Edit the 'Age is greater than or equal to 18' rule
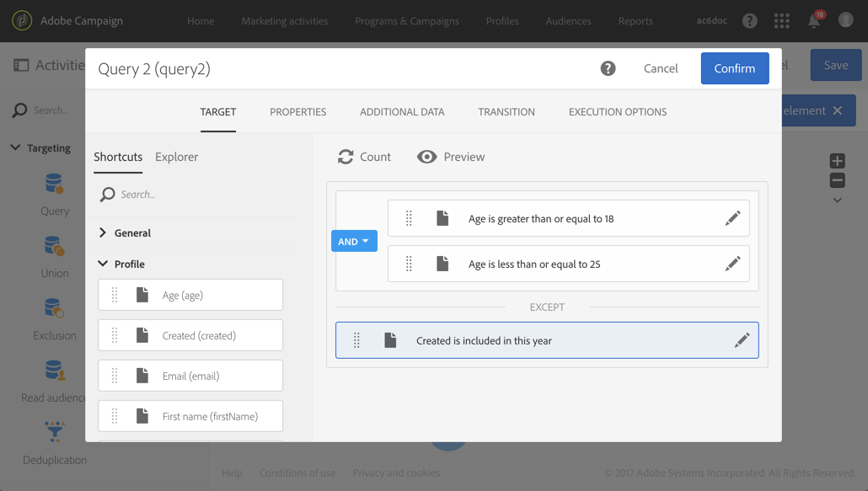Image resolution: width=868 pixels, height=491 pixels. (x=732, y=218)
